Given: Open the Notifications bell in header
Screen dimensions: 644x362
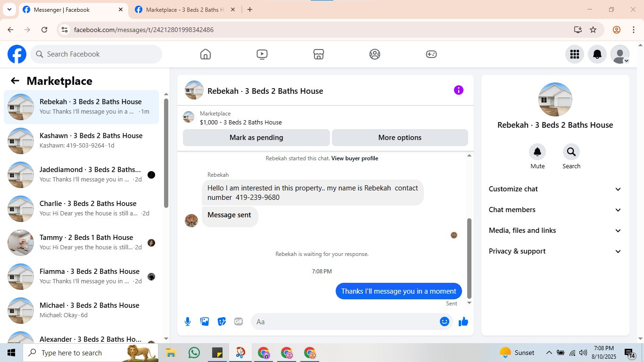Looking at the screenshot, I should point(597,54).
